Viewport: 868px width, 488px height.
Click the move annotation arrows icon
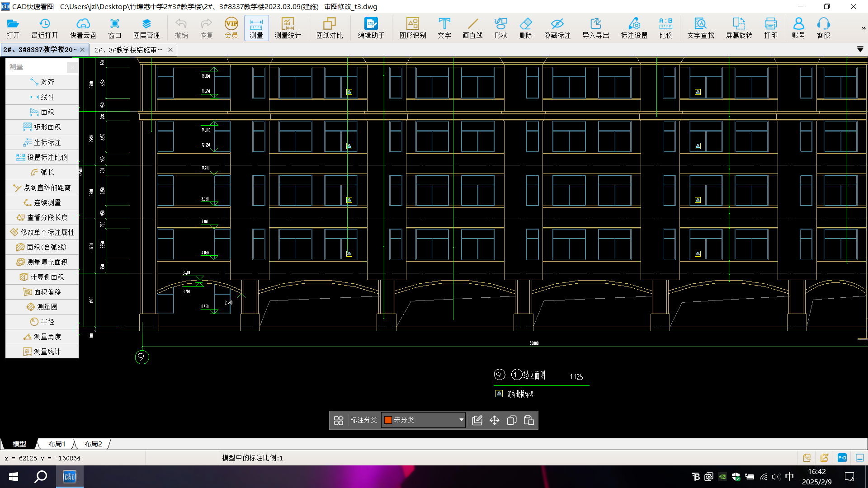click(495, 420)
